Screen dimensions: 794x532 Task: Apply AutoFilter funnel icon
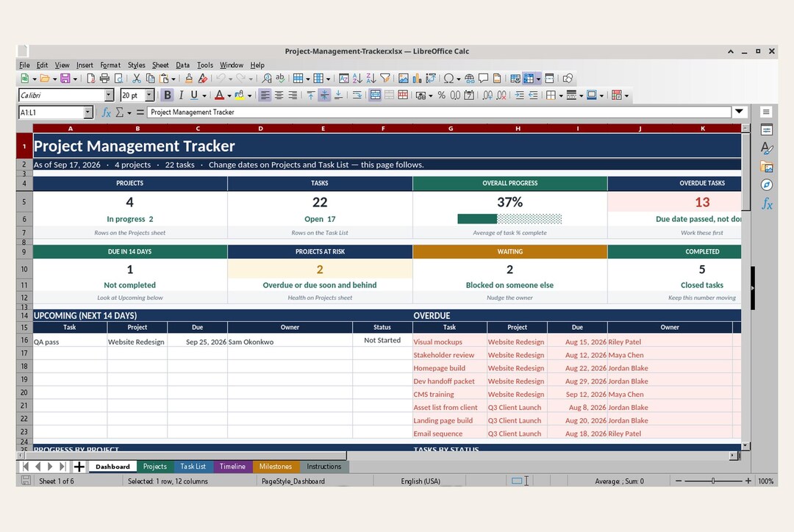coord(385,79)
